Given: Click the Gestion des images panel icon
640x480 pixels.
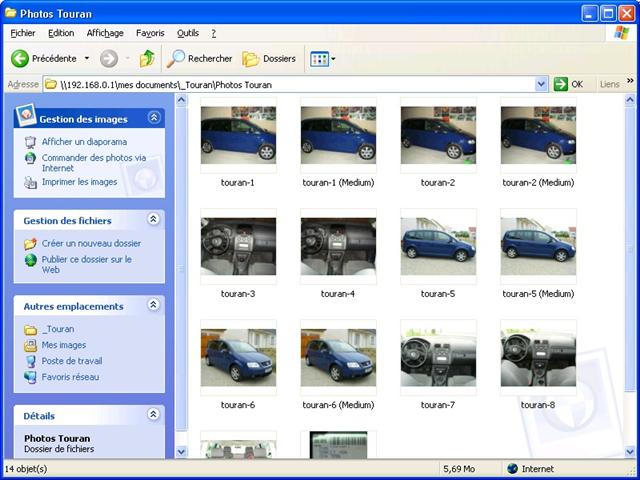Looking at the screenshot, I should point(26,115).
